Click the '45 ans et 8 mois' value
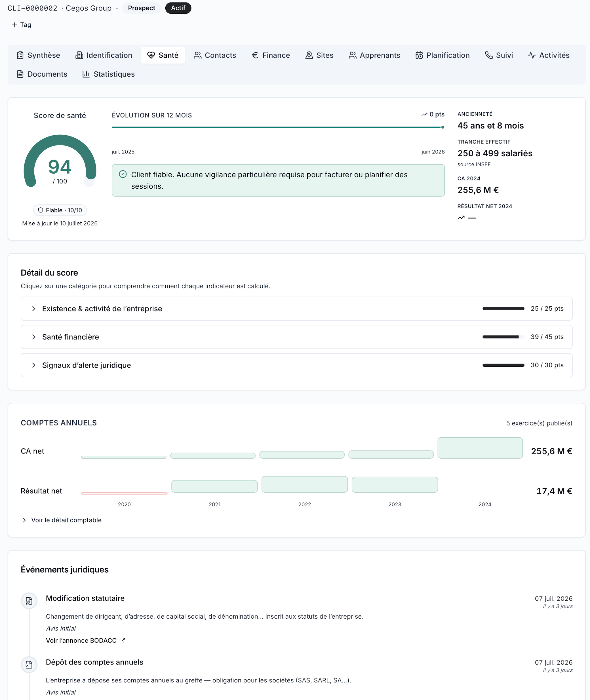This screenshot has width=590, height=700. [490, 126]
